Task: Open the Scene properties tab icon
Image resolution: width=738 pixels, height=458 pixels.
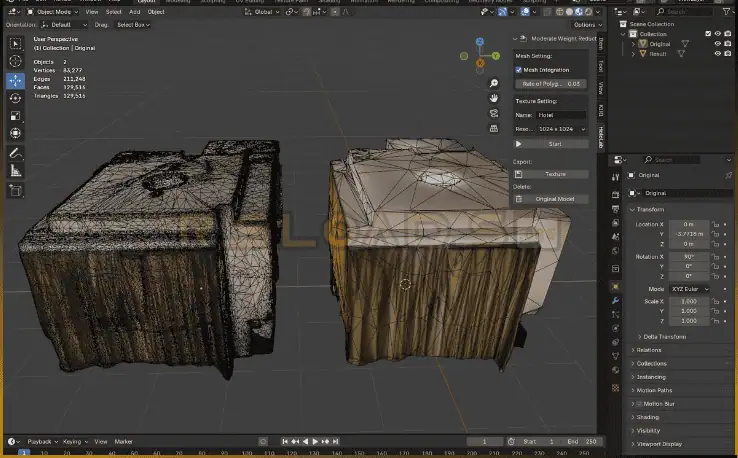Action: 615,237
